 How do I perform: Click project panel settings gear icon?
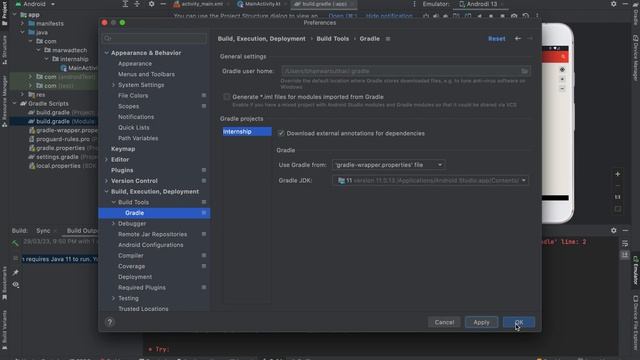tap(151, 4)
